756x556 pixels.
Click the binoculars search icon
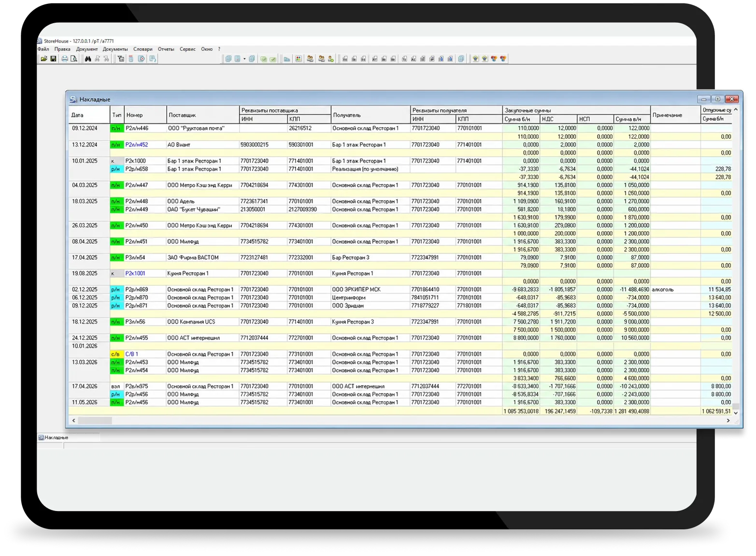point(88,59)
